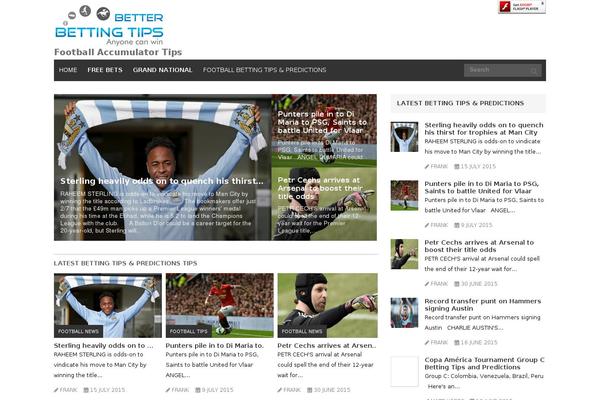Screen dimensions: 600x400
Task: Click the search magnifier icon
Action: click(534, 70)
